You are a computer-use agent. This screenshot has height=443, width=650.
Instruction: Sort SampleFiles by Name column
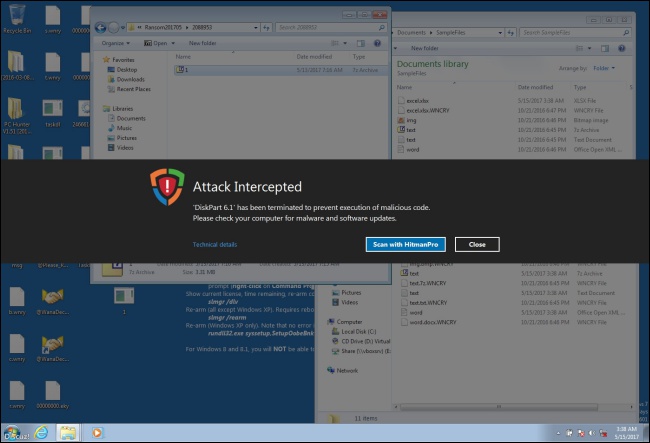point(404,87)
